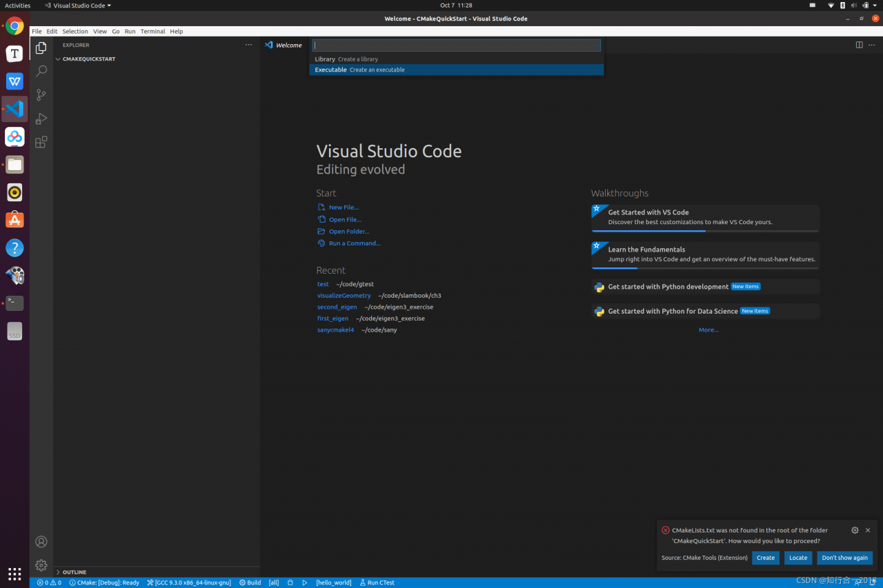Screen dimensions: 883x588
Task: Switch to the Welcome tab
Action: pos(284,45)
